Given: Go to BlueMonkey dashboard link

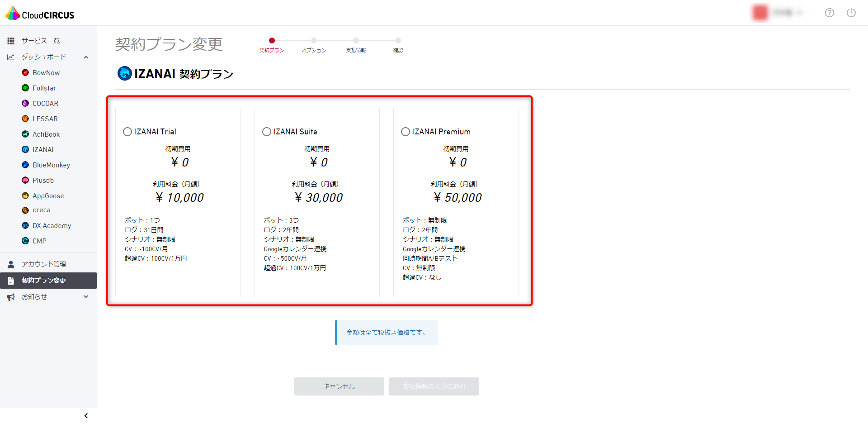Looking at the screenshot, I should click(51, 165).
